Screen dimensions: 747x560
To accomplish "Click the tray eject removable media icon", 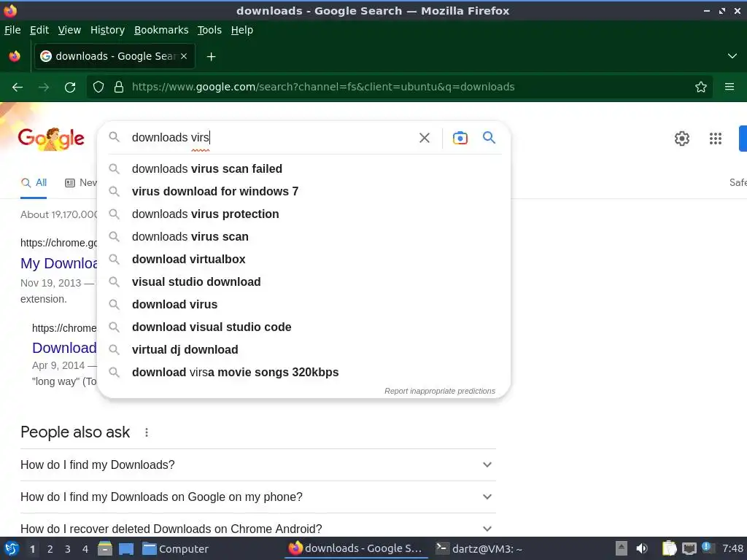I will point(622,548).
